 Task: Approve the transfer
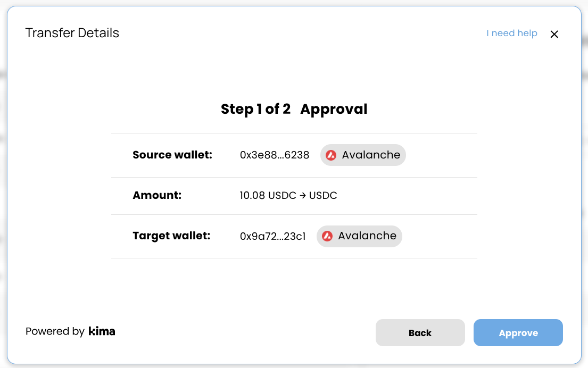click(518, 333)
